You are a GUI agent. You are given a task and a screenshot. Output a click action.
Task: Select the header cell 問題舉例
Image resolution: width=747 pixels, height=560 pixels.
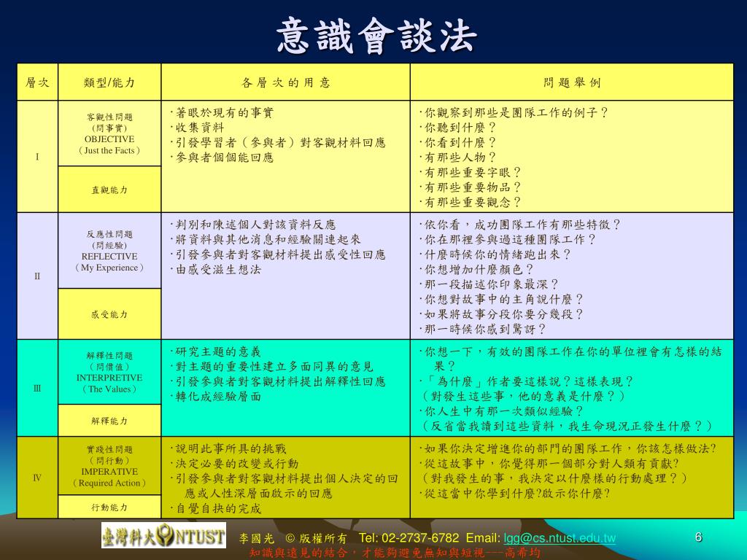(x=572, y=82)
